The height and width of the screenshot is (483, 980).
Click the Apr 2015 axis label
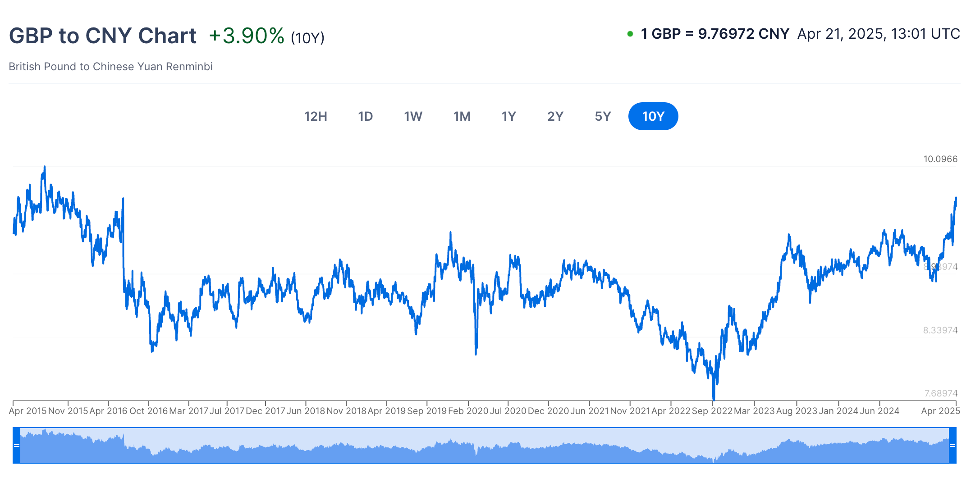[27, 411]
